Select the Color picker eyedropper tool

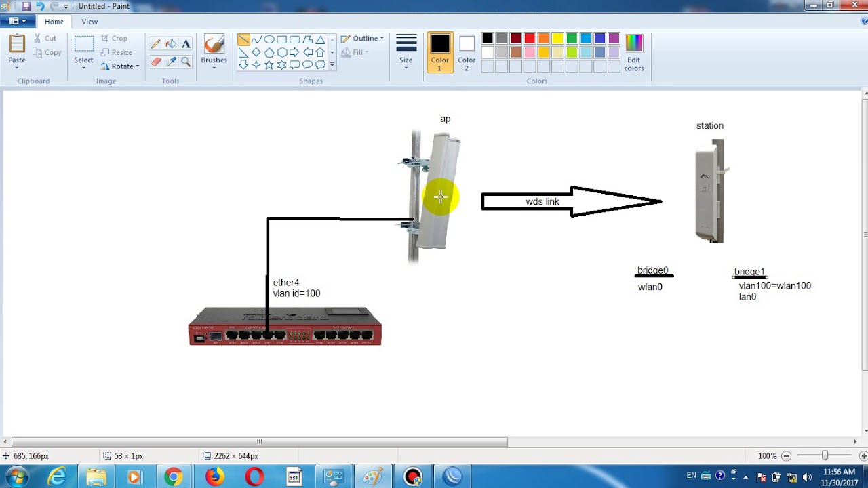tap(171, 62)
